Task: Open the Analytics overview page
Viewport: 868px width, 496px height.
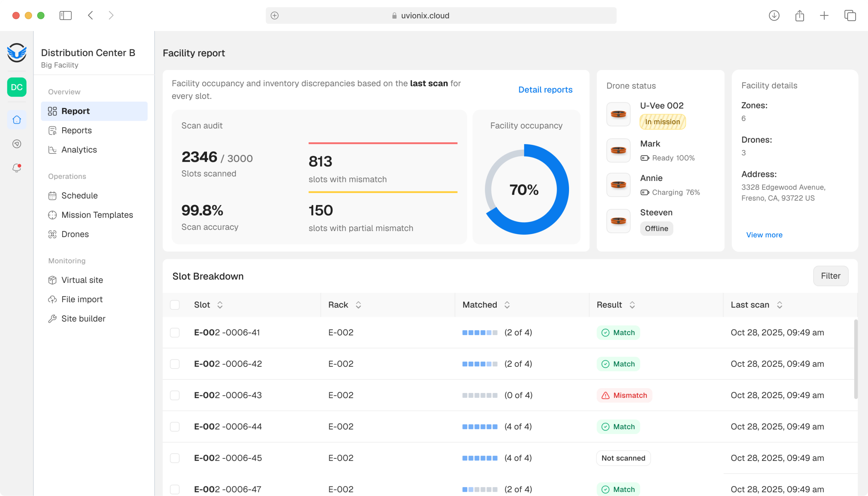Action: click(79, 150)
